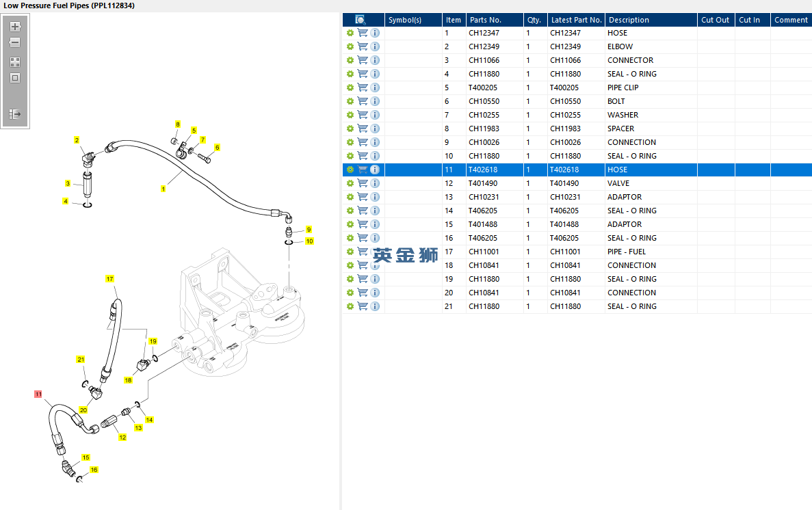Select callout 1 on the diagram
Viewport: 812px width, 510px height.
point(163,189)
